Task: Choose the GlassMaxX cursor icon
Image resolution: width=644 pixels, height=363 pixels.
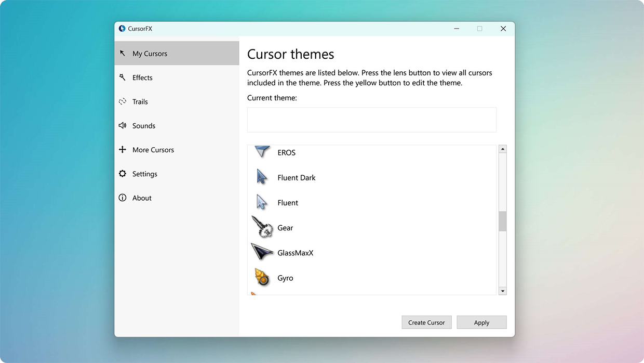Action: tap(262, 252)
